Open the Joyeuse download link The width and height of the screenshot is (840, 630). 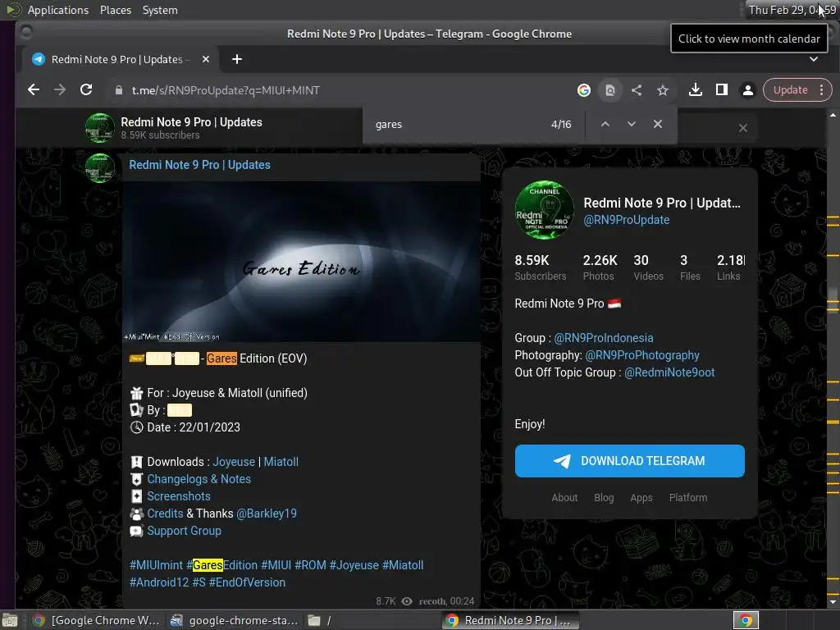click(x=234, y=462)
